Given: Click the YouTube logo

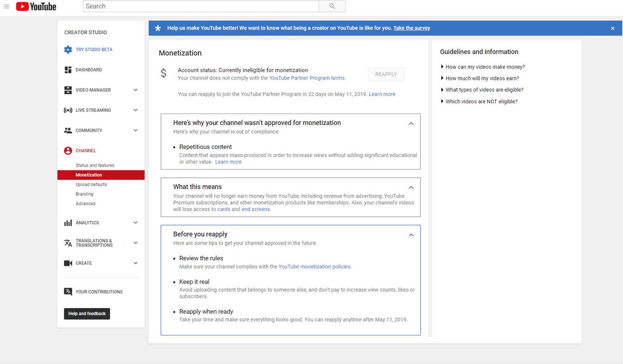Looking at the screenshot, I should (x=36, y=6).
